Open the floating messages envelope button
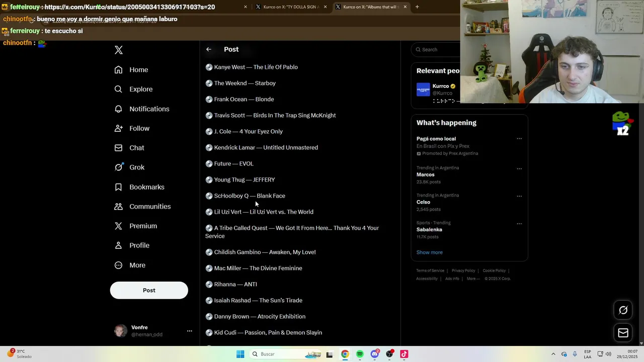The width and height of the screenshot is (644, 362). [623, 333]
